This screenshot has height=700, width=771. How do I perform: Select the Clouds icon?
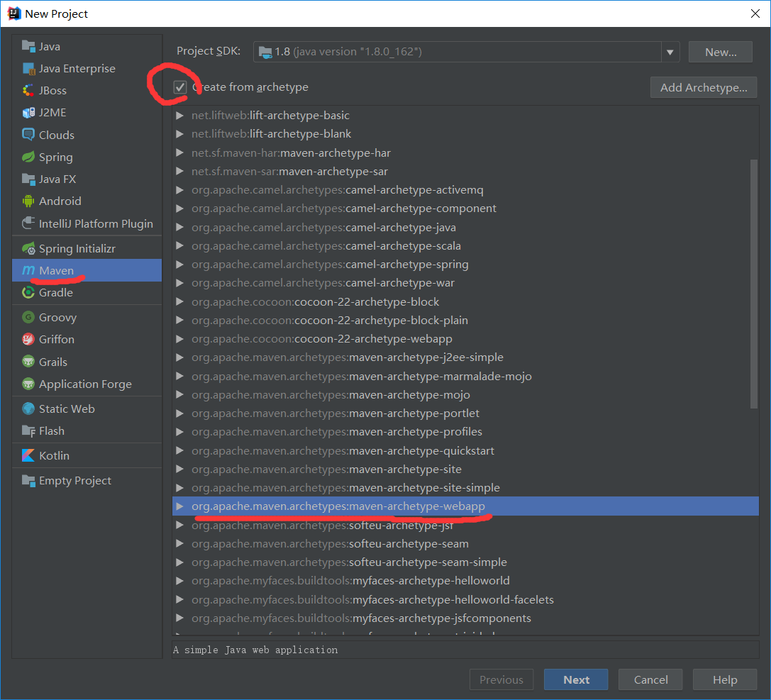tap(28, 135)
